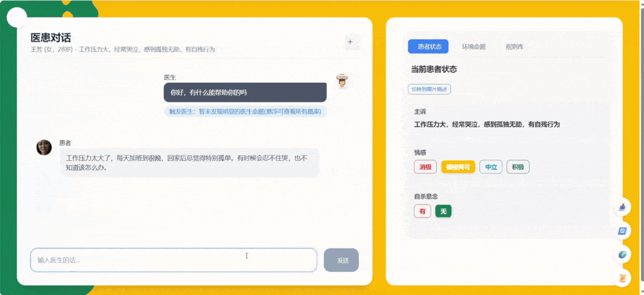Set suicidal ideation to 无
Image resolution: width=644 pixels, height=295 pixels.
pyautogui.click(x=443, y=212)
